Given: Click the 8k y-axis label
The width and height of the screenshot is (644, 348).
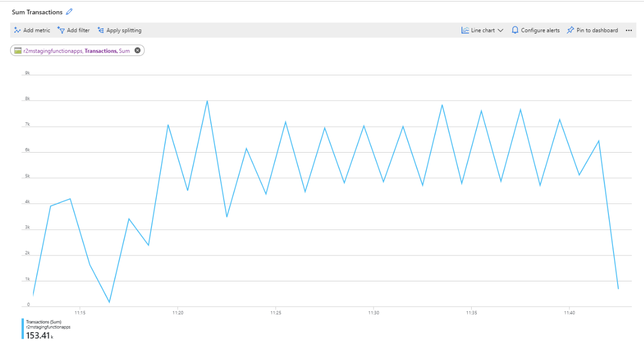Looking at the screenshot, I should click(x=27, y=99).
